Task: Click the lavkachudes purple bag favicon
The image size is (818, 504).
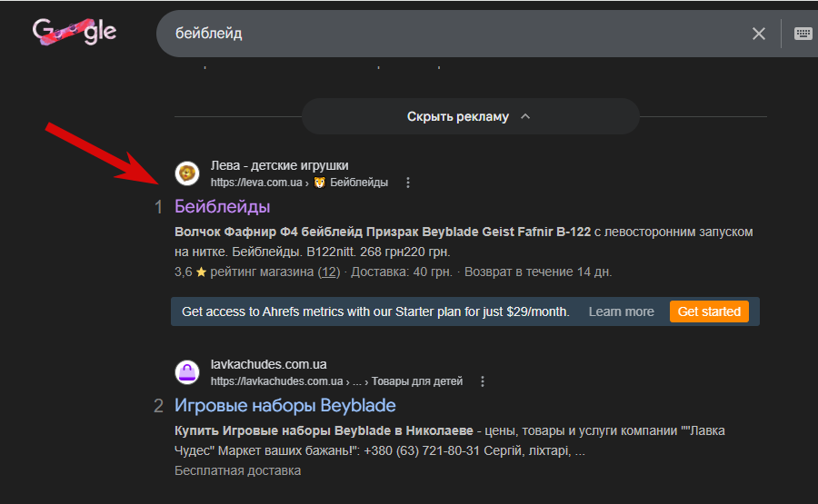Action: [x=187, y=372]
